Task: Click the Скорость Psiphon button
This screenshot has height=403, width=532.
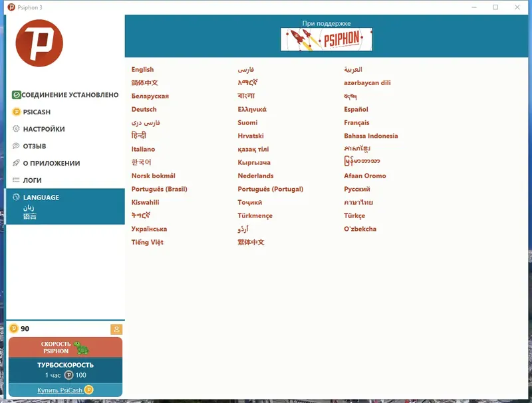Action: [x=65, y=347]
